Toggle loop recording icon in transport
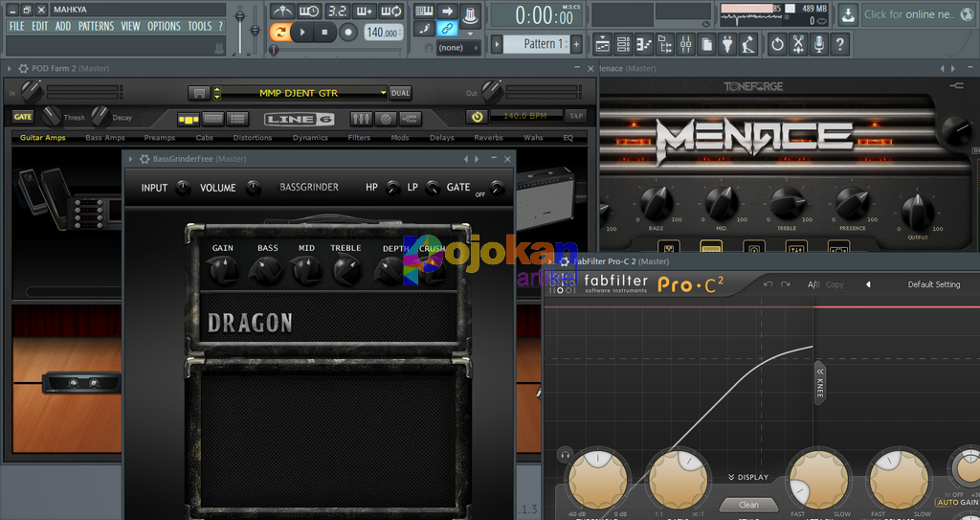The image size is (980, 520). (x=391, y=11)
